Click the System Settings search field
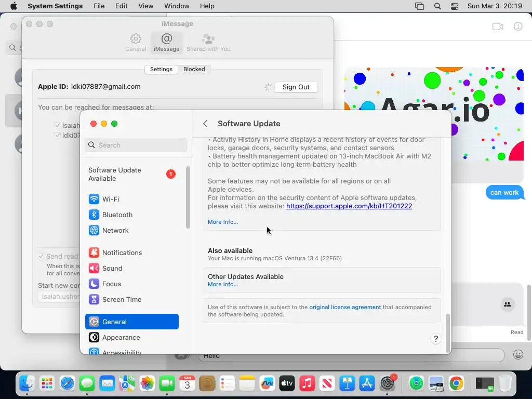 tap(136, 145)
